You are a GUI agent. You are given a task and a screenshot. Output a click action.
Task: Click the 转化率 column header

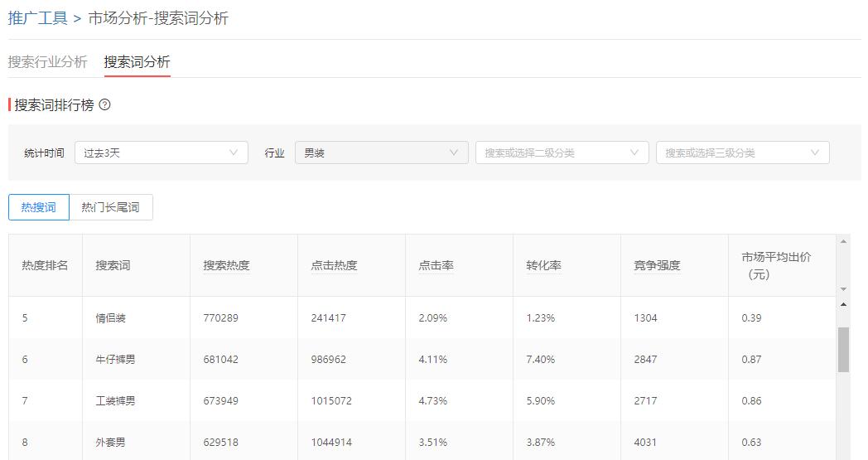click(x=543, y=265)
